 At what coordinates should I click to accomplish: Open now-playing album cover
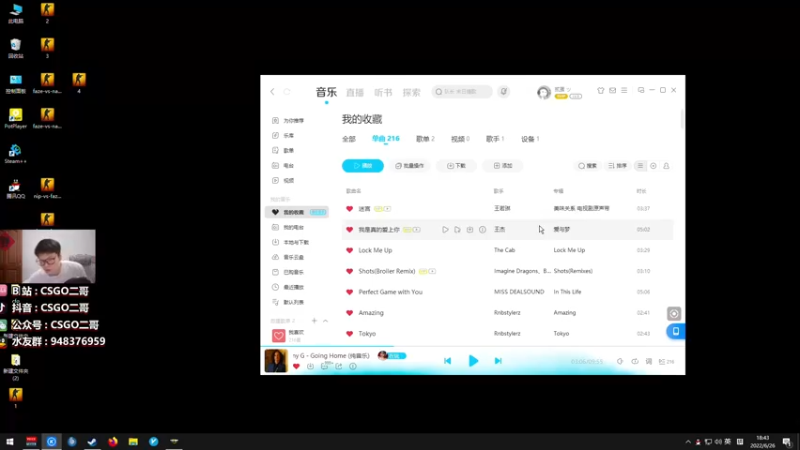point(276,361)
